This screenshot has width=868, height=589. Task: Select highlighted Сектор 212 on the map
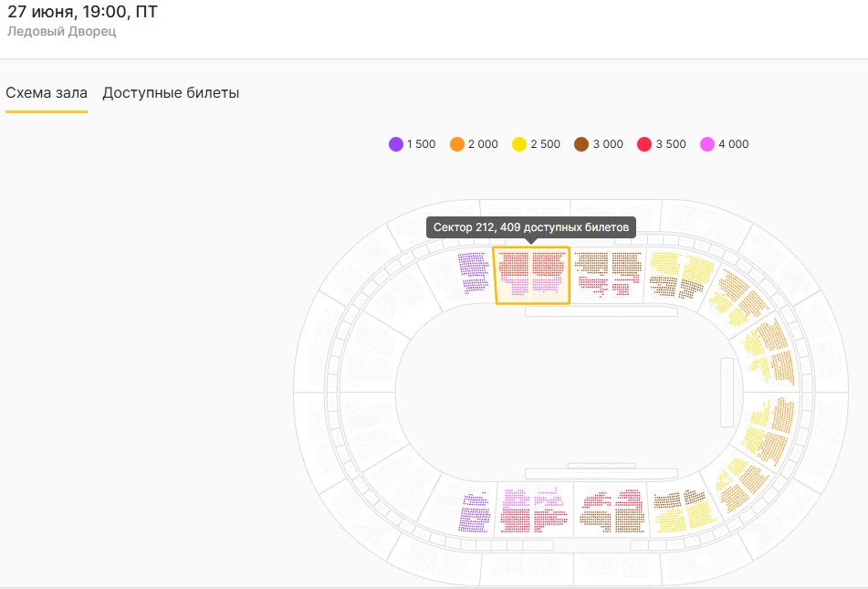(531, 276)
